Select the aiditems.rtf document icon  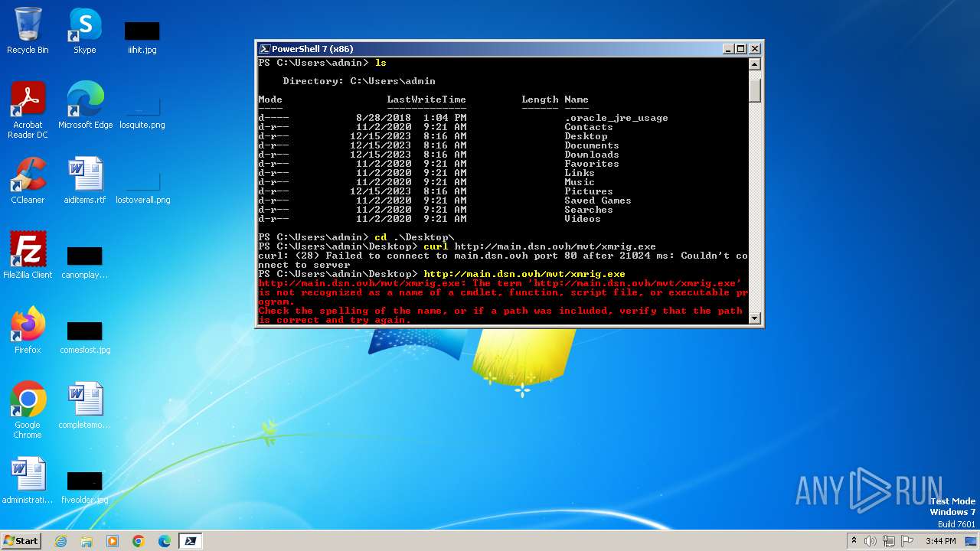[x=85, y=181]
